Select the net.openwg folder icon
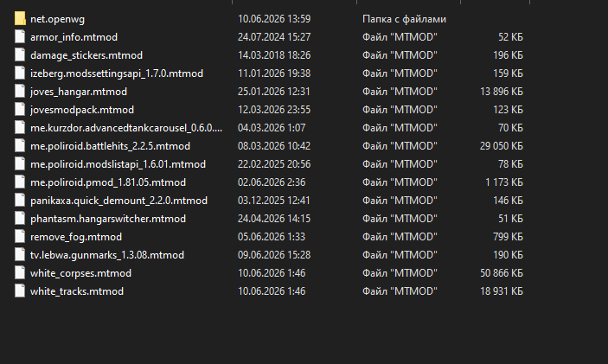Screen dimensions: 608x364 pyautogui.click(x=20, y=19)
